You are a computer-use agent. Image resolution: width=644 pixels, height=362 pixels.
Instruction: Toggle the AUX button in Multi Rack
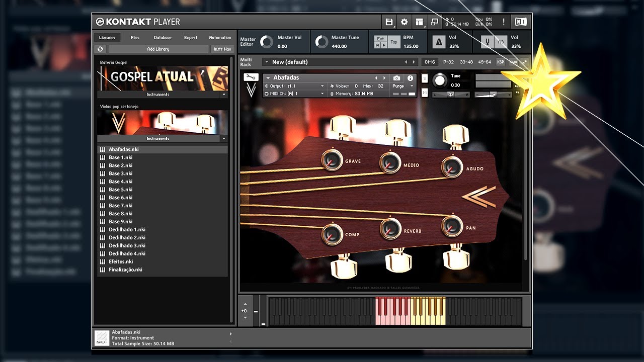[513, 62]
